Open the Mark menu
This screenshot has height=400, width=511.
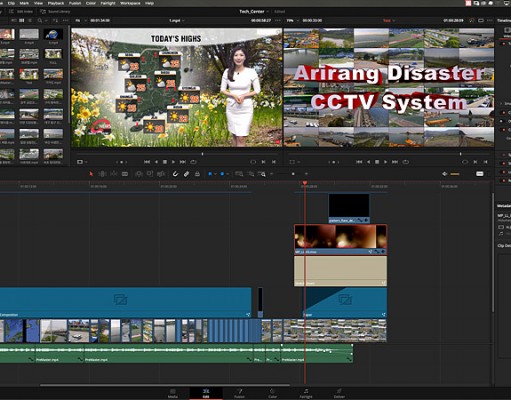click(x=24, y=3)
